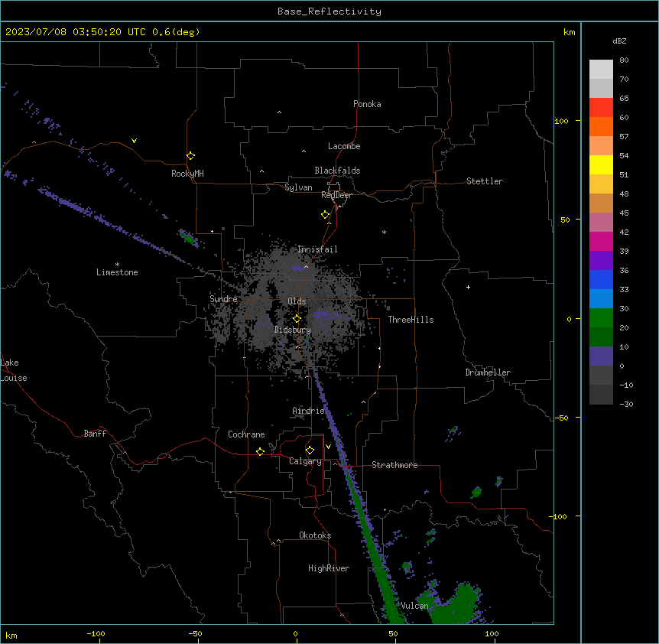
Task: Click the Calgary city label
Action: coord(305,461)
